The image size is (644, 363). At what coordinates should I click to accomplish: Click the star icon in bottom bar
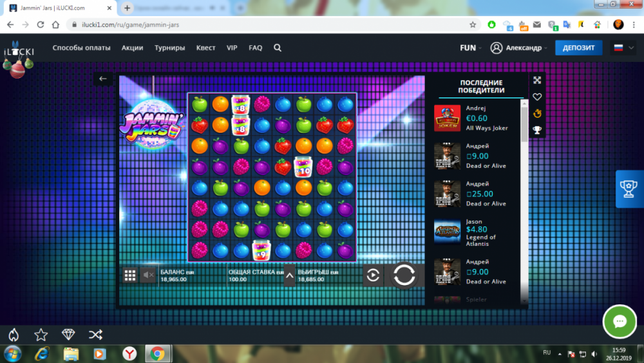coord(41,335)
